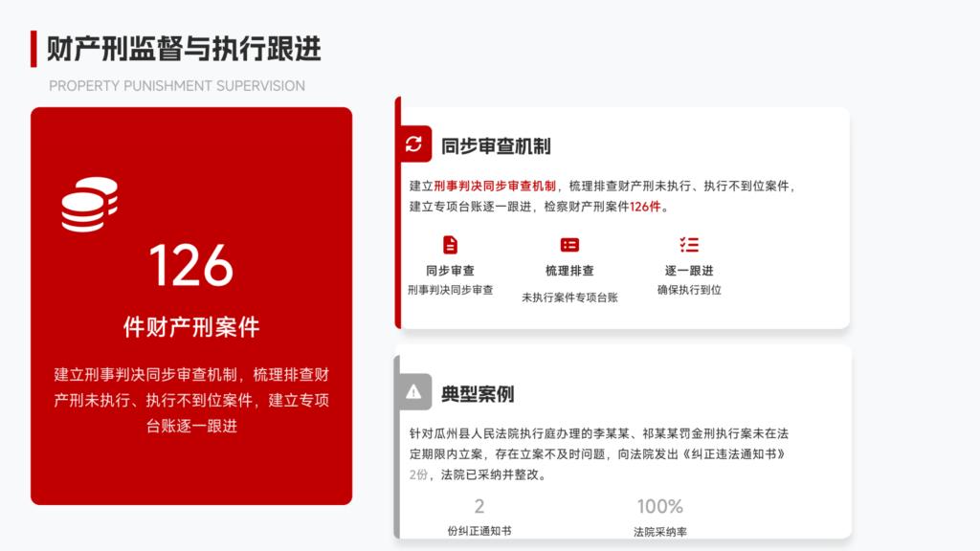Click the gray warning triangle icon
Screen dimensions: 980x551
pos(413,391)
